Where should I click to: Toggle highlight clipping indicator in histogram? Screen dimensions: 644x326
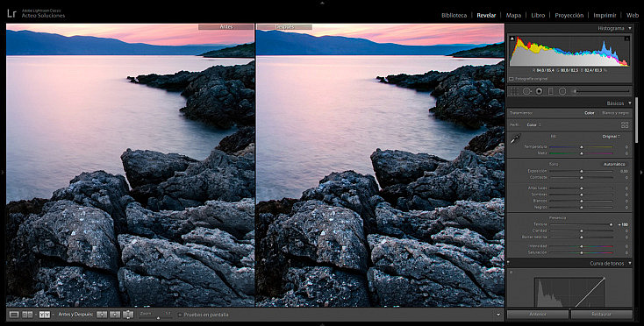(x=626, y=39)
